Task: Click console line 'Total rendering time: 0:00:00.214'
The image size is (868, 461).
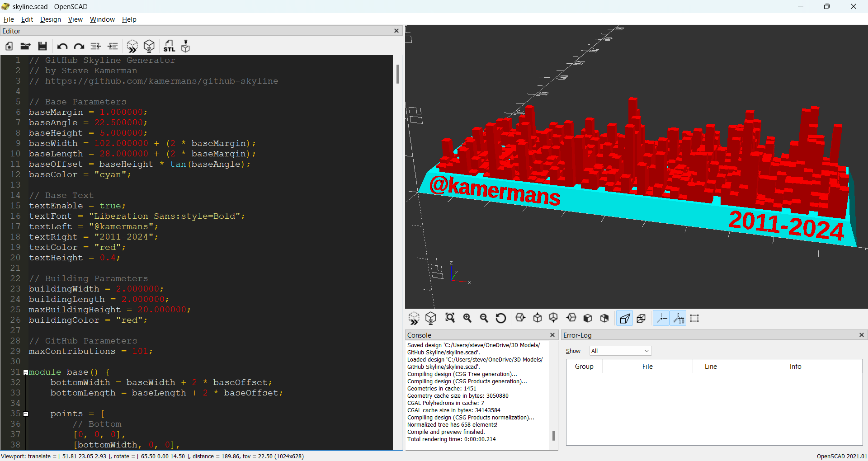Action: [452, 439]
